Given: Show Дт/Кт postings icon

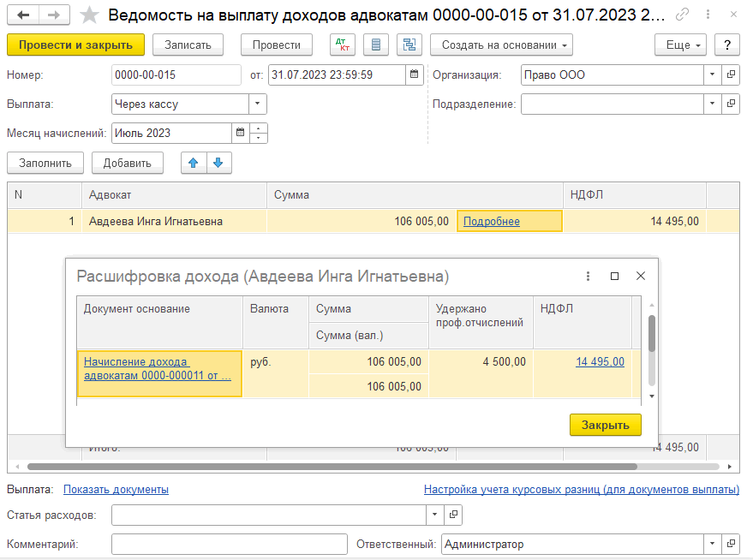Looking at the screenshot, I should (342, 45).
